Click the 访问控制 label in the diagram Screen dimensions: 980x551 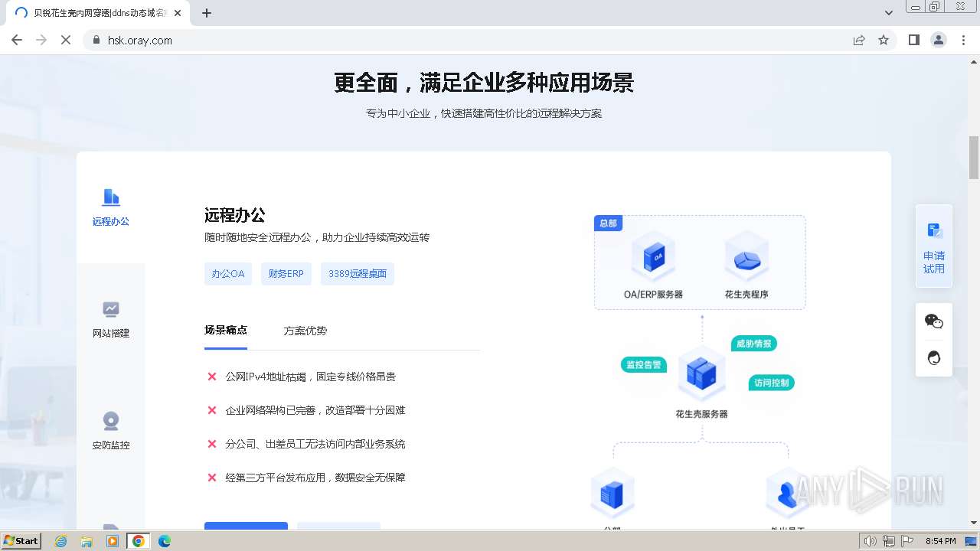771,383
